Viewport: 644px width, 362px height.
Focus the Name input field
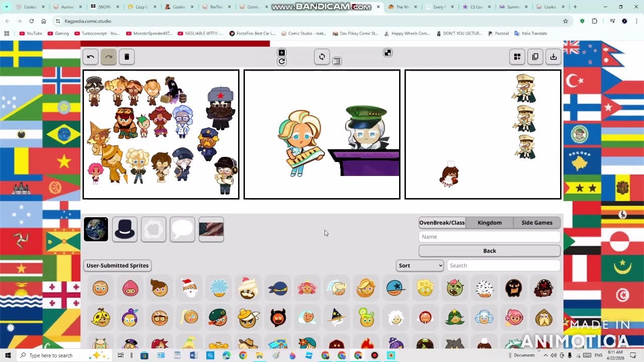pos(490,237)
